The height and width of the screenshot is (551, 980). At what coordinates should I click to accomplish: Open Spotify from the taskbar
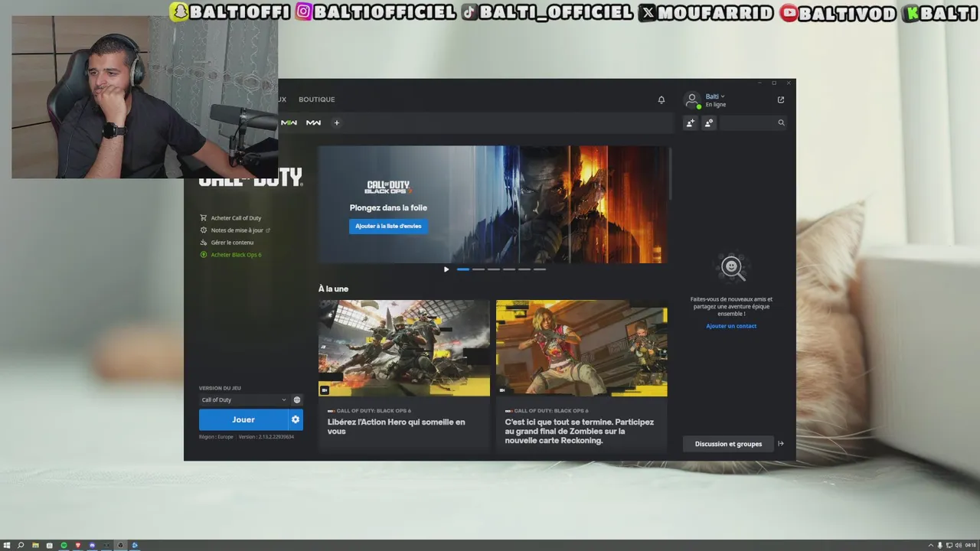(64, 545)
